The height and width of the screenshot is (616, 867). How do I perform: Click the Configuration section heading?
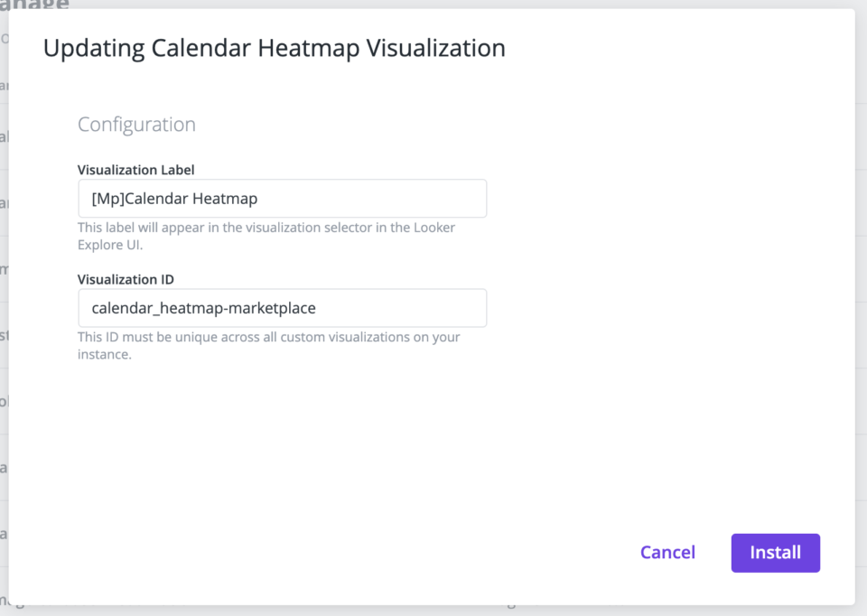[136, 124]
